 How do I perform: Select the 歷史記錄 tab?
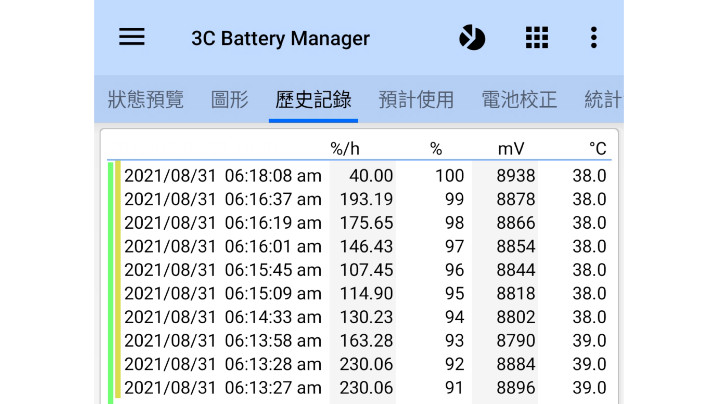click(x=313, y=99)
